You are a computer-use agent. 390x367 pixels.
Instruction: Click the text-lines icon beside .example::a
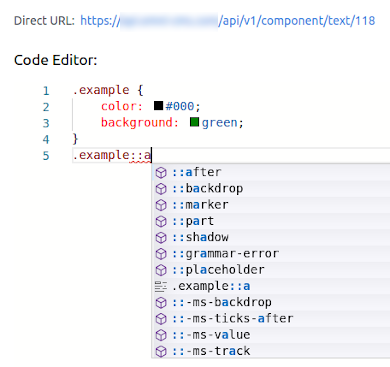[161, 286]
